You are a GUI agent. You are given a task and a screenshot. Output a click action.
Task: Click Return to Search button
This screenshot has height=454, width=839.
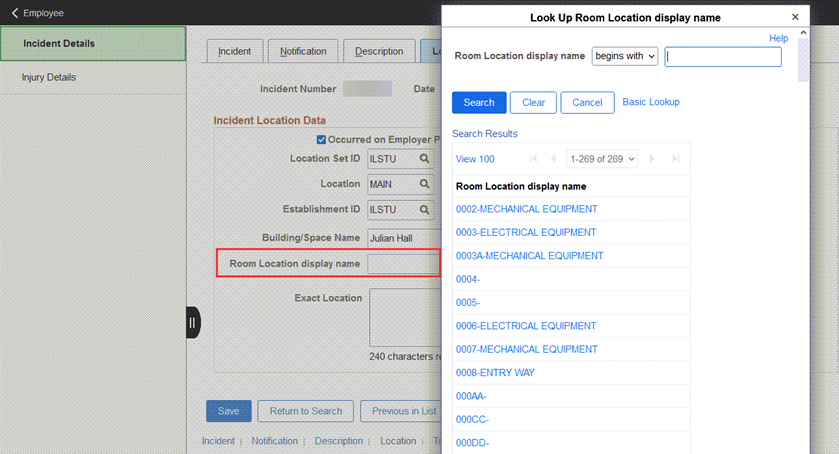[306, 411]
